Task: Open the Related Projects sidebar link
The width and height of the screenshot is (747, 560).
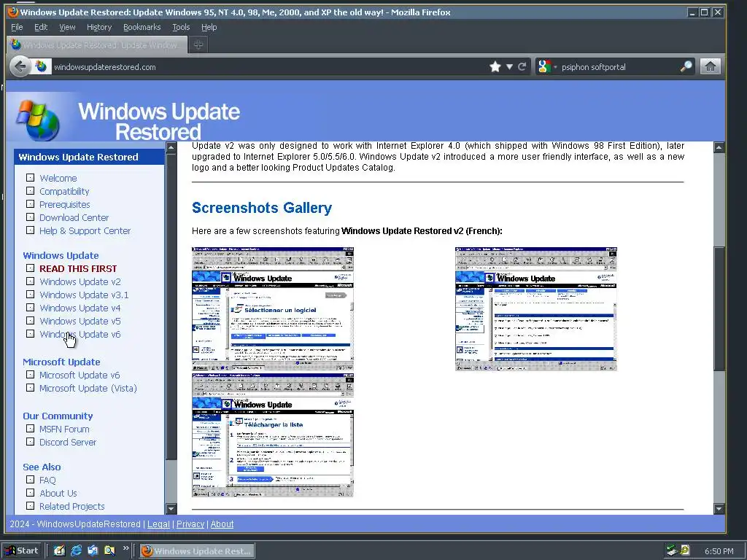Action: (72, 506)
